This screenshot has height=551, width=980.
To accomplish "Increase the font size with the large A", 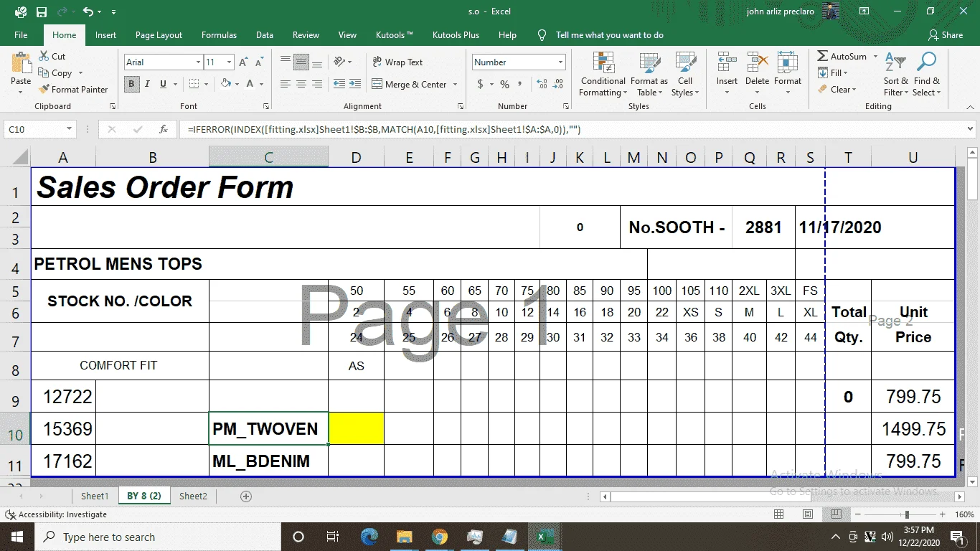I will point(243,62).
